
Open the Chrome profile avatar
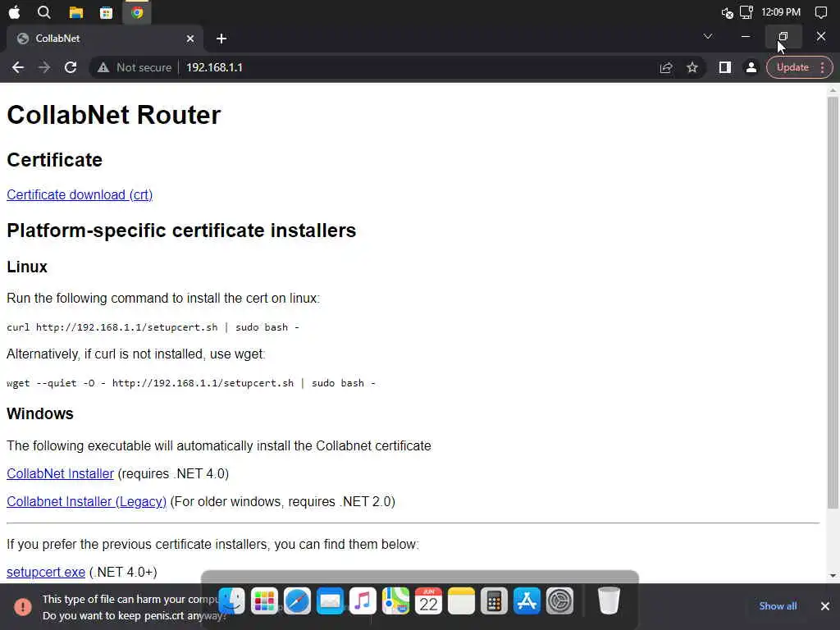751,67
